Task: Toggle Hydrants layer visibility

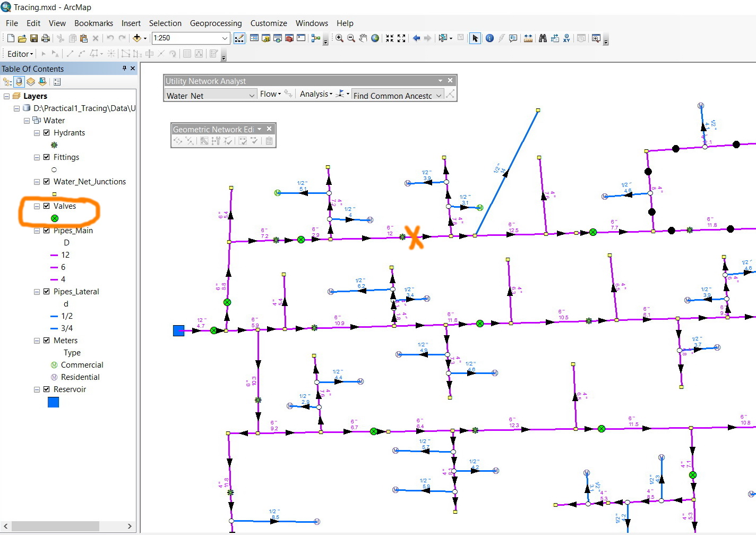Action: pyautogui.click(x=47, y=133)
